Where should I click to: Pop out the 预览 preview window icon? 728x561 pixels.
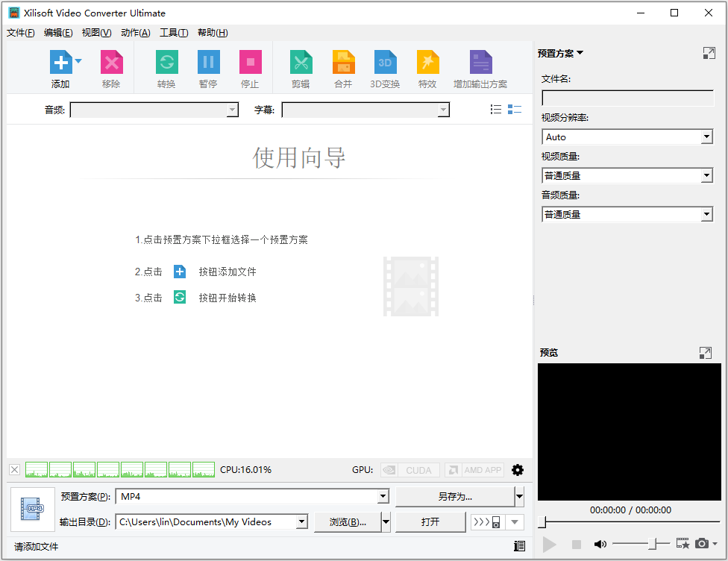(x=706, y=353)
